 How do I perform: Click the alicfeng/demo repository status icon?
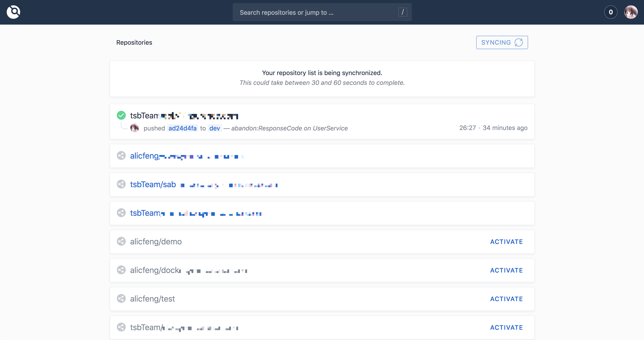point(121,241)
